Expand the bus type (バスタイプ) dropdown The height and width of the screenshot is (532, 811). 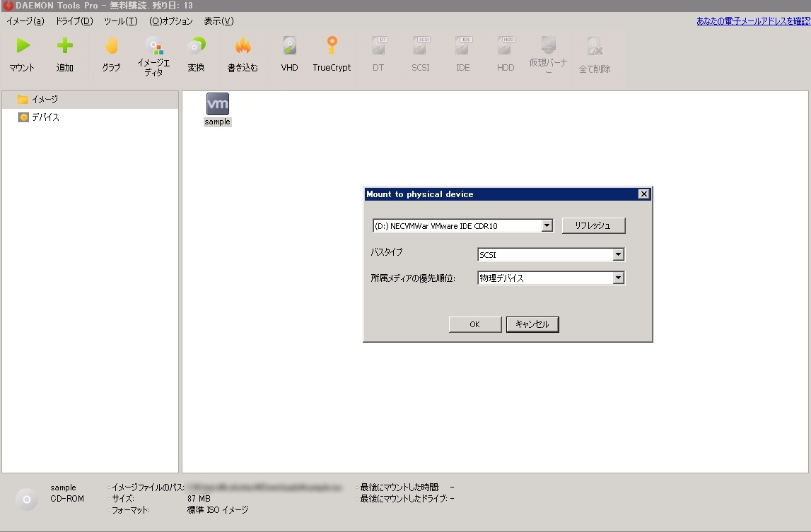[618, 254]
